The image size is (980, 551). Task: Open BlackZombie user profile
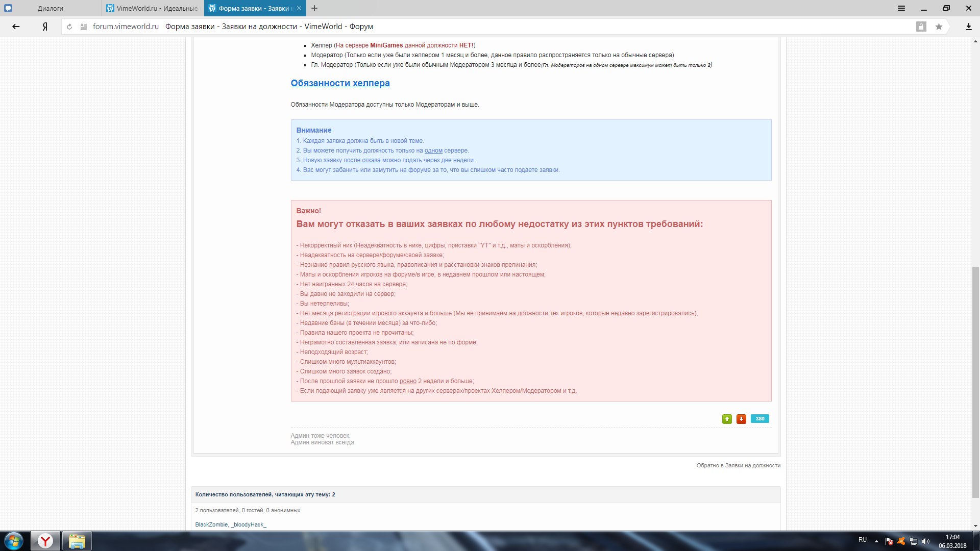(x=211, y=524)
